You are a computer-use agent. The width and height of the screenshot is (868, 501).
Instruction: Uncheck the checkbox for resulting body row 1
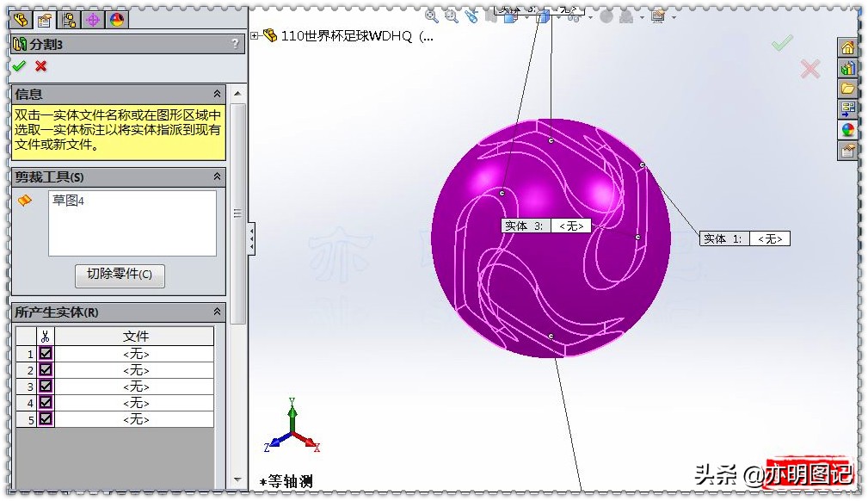point(45,353)
